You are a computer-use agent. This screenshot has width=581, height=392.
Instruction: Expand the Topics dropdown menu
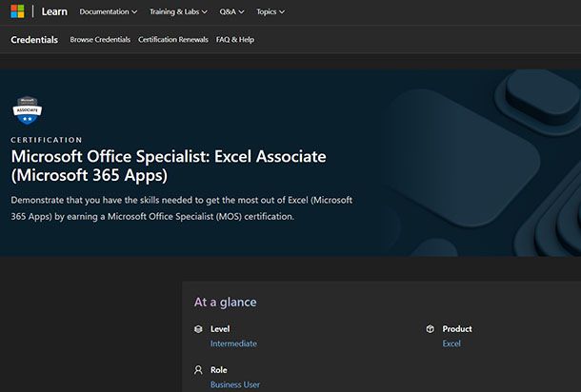270,11
